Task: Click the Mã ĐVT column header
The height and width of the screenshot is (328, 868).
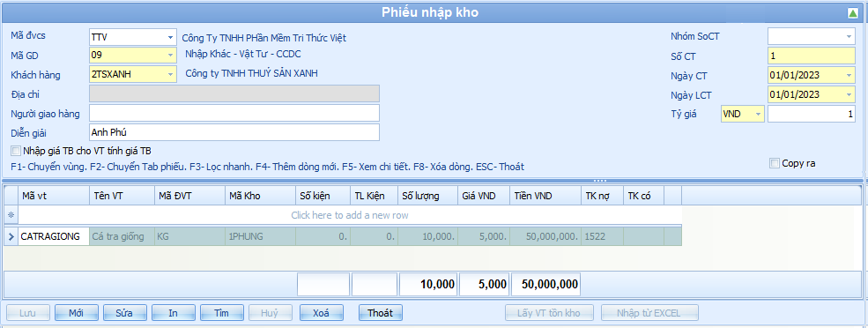Action: pyautogui.click(x=189, y=196)
